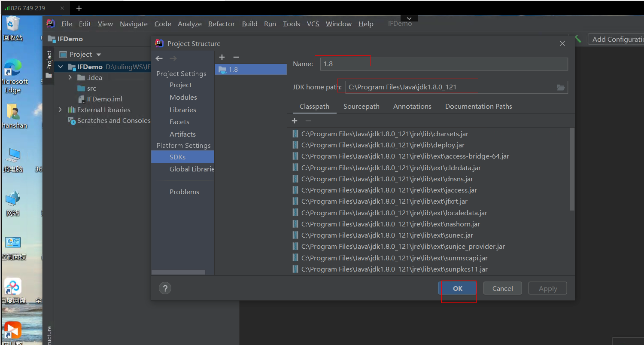Click the minus icon below the Classpath tab

point(308,121)
